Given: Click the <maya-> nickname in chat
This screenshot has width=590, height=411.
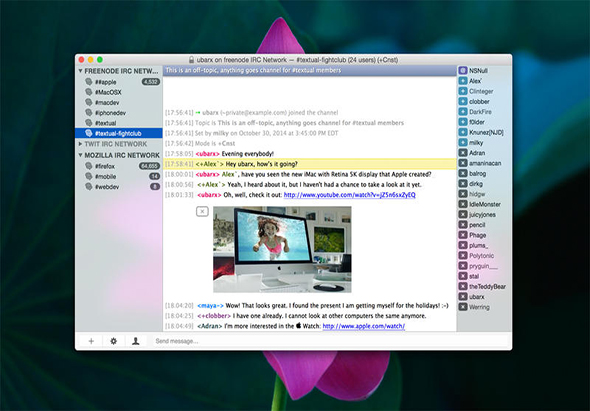Looking at the screenshot, I should coord(210,306).
